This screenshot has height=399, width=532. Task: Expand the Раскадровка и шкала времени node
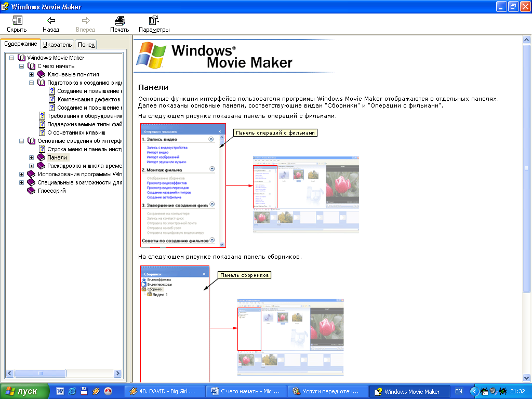pyautogui.click(x=31, y=166)
